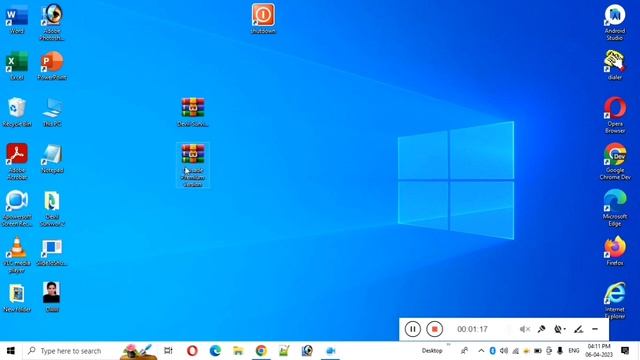Open the Adobe Photoshop desktop shortcut
The image size is (640, 360).
click(x=52, y=22)
